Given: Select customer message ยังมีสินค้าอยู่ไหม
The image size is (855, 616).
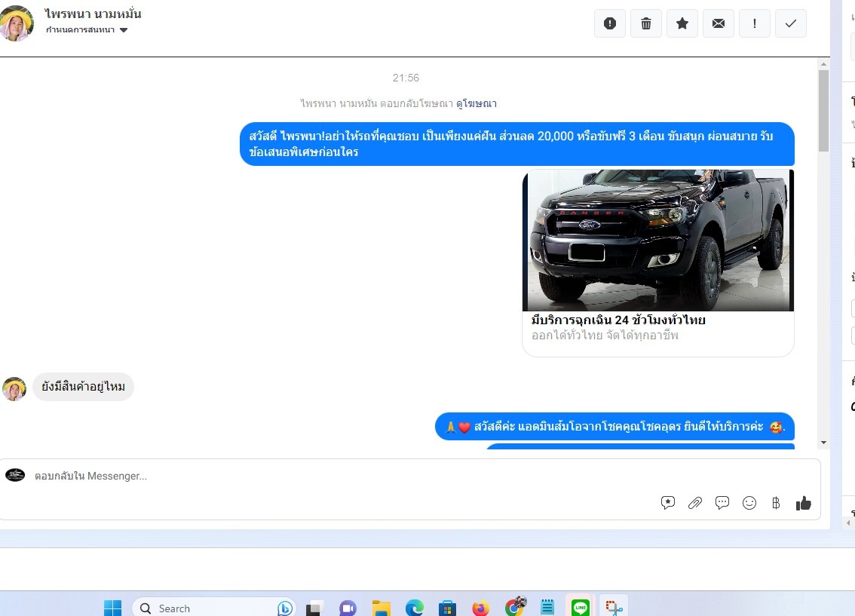Looking at the screenshot, I should click(84, 387).
